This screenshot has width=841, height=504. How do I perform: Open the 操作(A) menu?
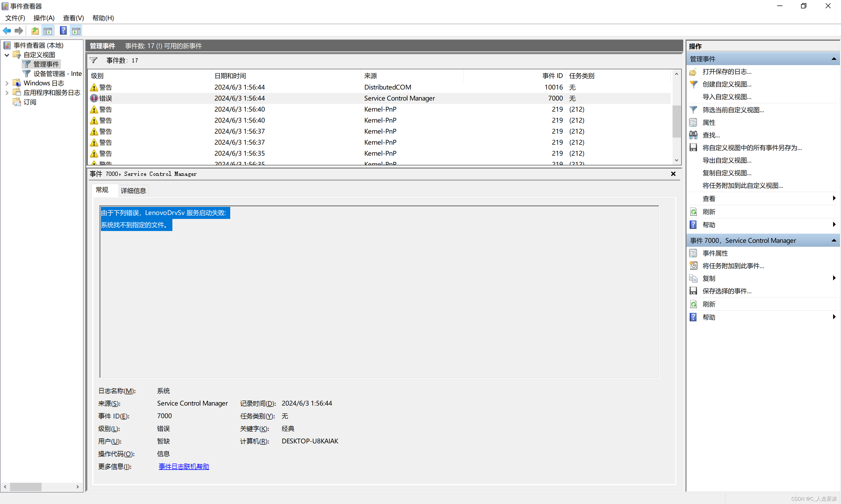point(44,18)
